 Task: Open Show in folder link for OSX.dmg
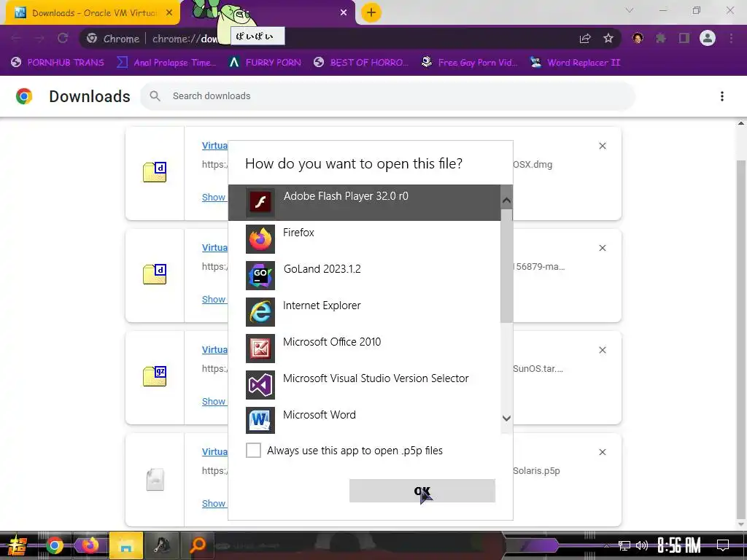click(214, 197)
